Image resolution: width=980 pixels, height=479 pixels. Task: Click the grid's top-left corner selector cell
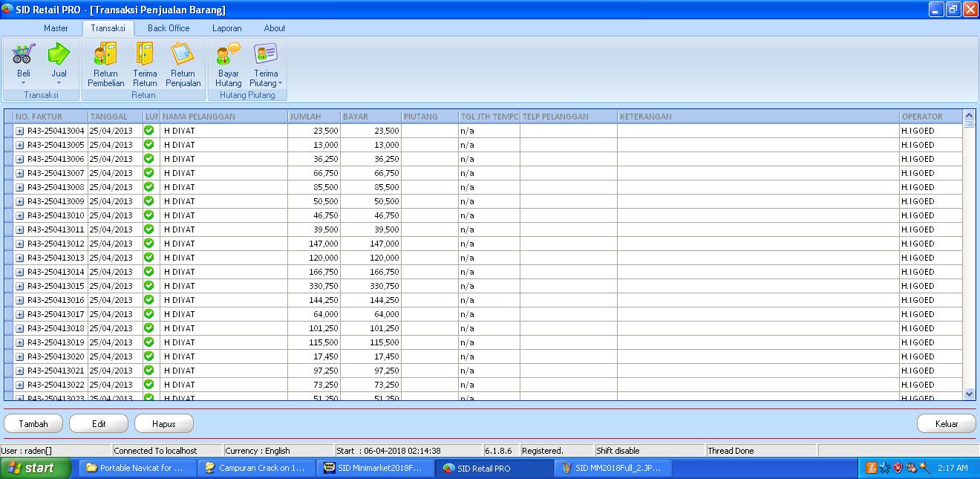coord(8,117)
